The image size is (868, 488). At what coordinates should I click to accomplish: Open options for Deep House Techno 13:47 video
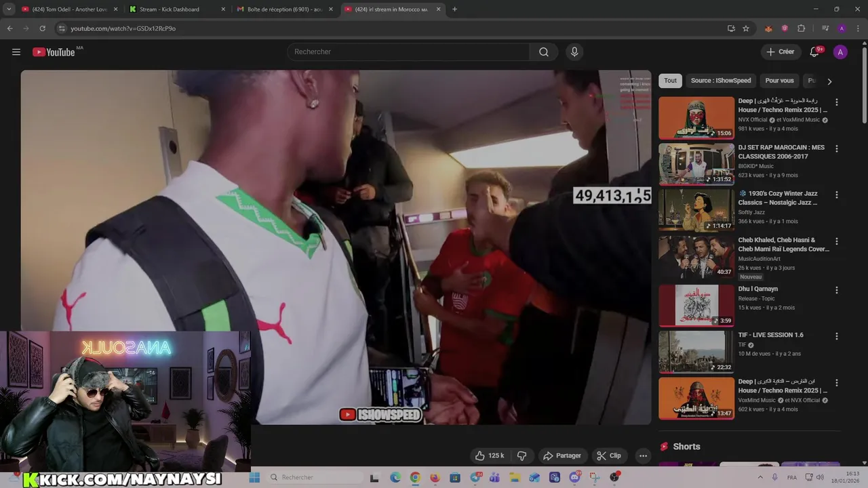coord(836,383)
